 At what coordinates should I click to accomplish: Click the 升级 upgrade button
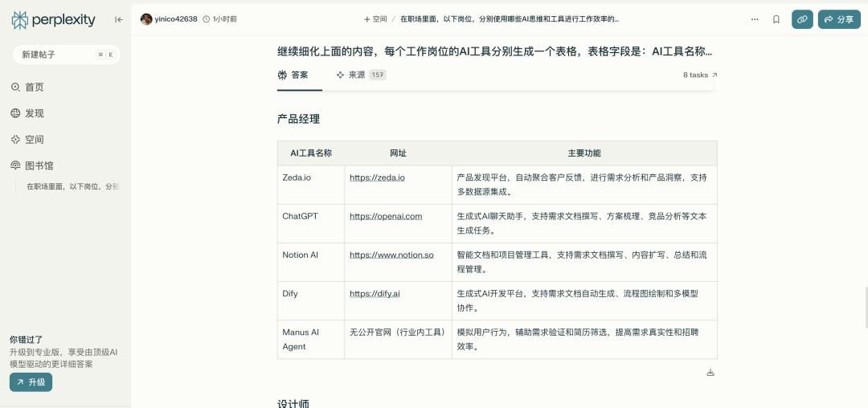point(31,382)
